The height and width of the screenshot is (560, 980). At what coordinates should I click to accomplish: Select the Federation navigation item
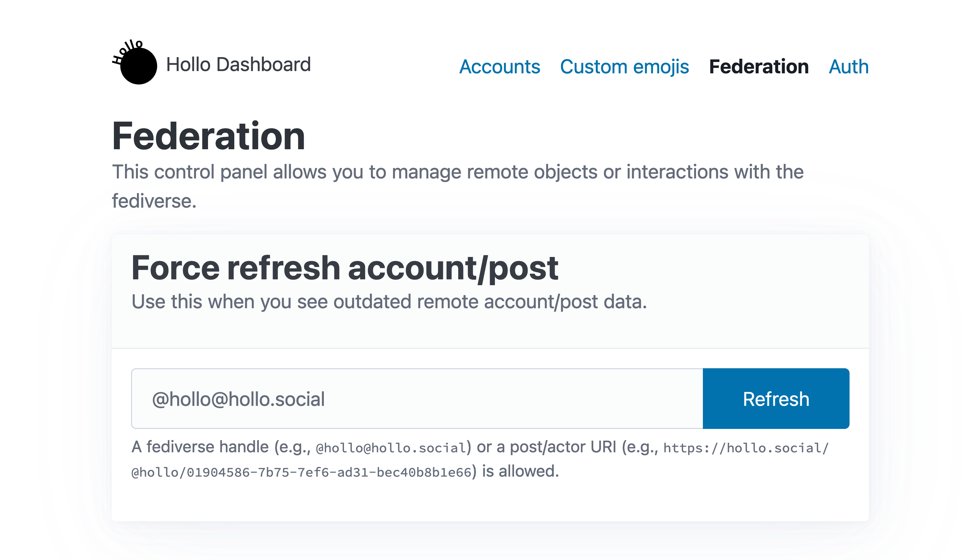pyautogui.click(x=758, y=67)
